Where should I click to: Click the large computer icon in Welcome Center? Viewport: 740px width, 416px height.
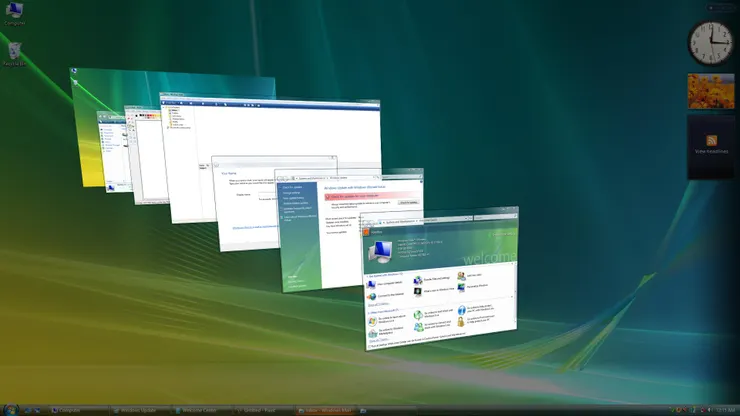(x=380, y=252)
